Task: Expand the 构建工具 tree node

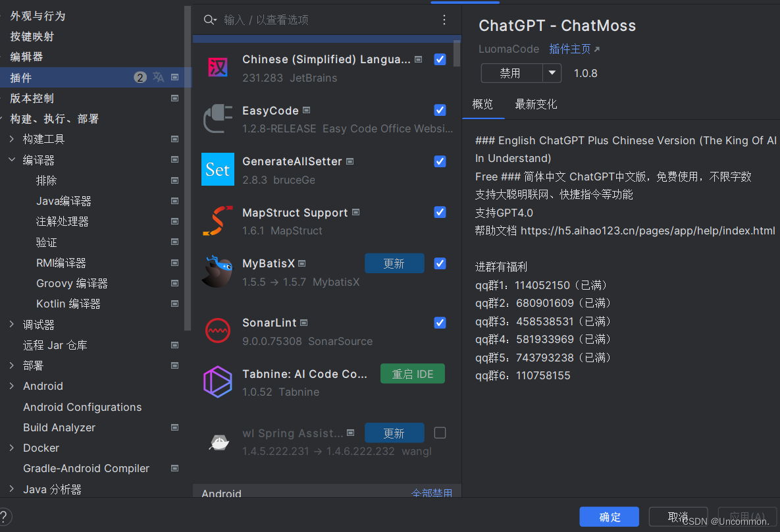Action: [12, 139]
